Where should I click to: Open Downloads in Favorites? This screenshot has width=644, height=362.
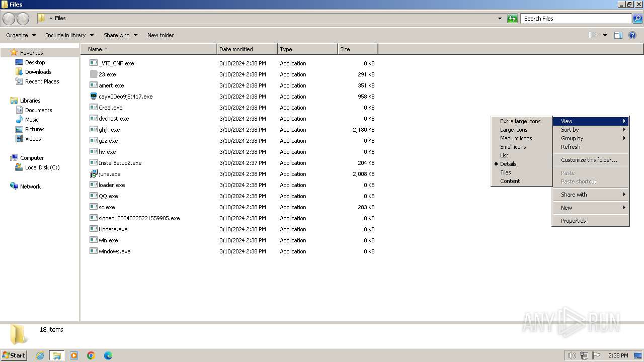[38, 72]
